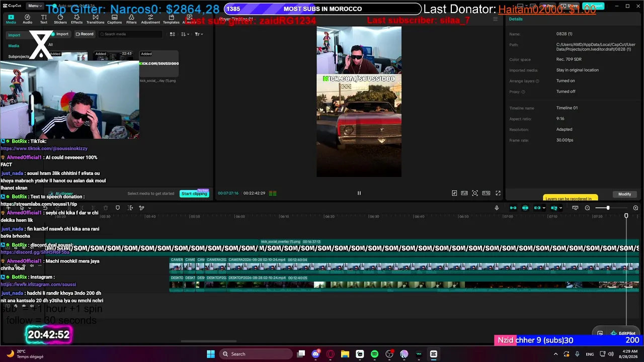
Task: Switch media view to grid layout
Action: coord(172,34)
